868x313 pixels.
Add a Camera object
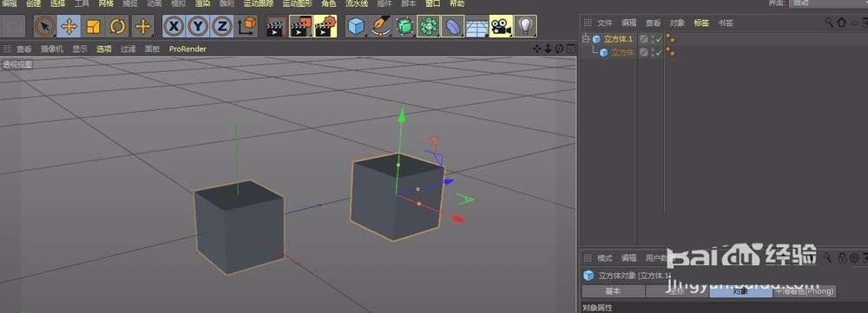click(501, 27)
